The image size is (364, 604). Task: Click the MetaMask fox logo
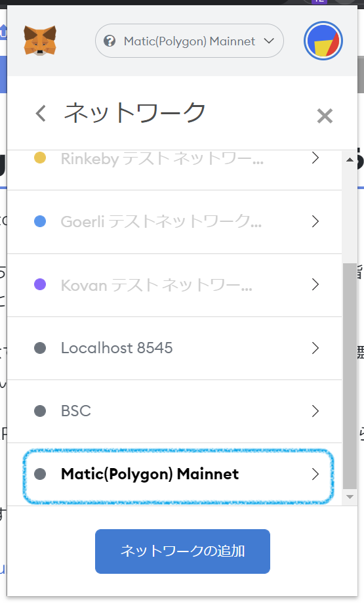(40, 41)
